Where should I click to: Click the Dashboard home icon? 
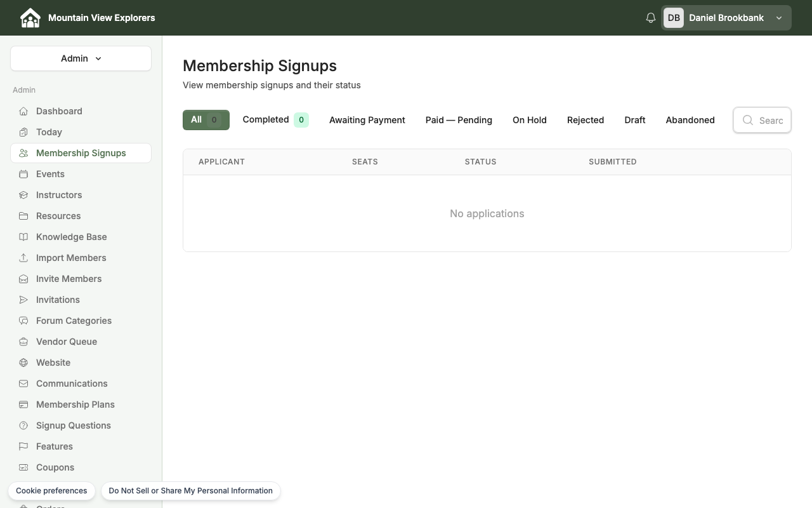click(x=23, y=111)
